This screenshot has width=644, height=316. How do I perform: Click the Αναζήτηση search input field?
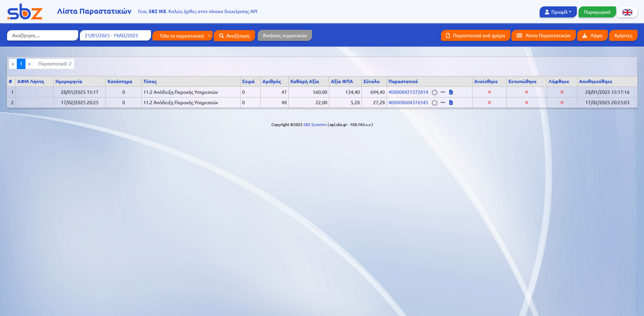click(x=43, y=36)
